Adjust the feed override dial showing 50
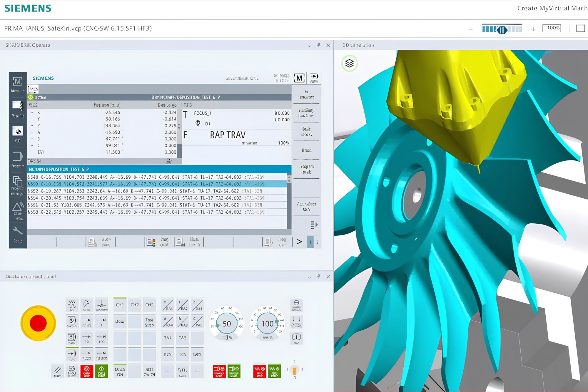This screenshot has width=588, height=392. (x=227, y=324)
